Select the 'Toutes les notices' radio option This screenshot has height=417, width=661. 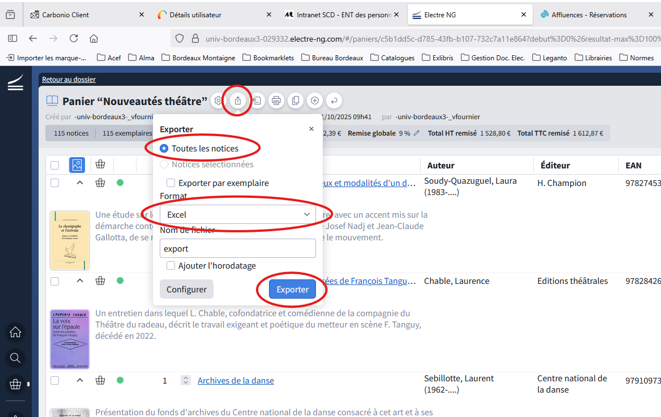tap(165, 149)
